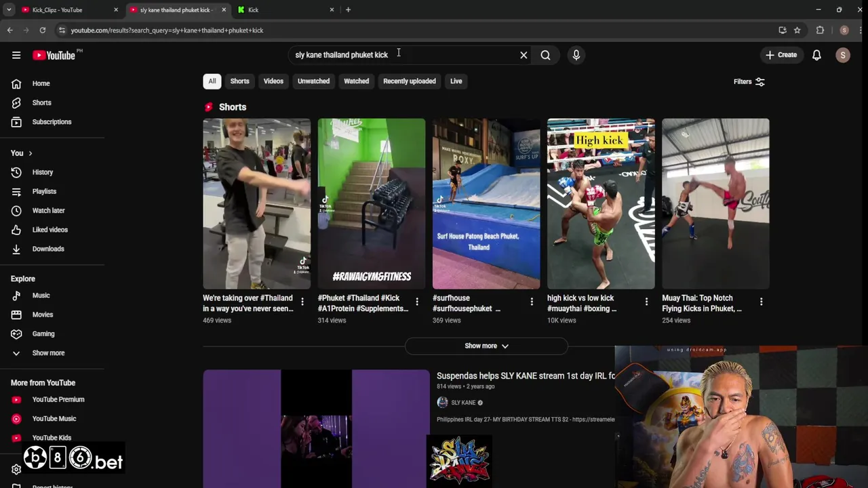Image resolution: width=868 pixels, height=488 pixels.
Task: Open browser extensions puzzle icon
Action: coord(820,30)
